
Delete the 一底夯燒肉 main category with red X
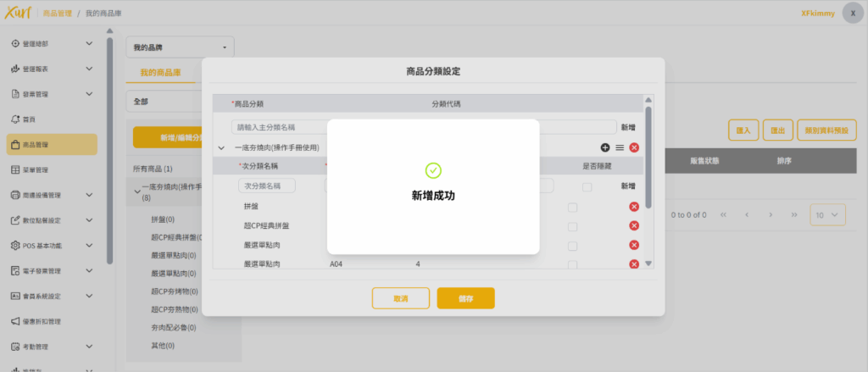[x=634, y=147]
